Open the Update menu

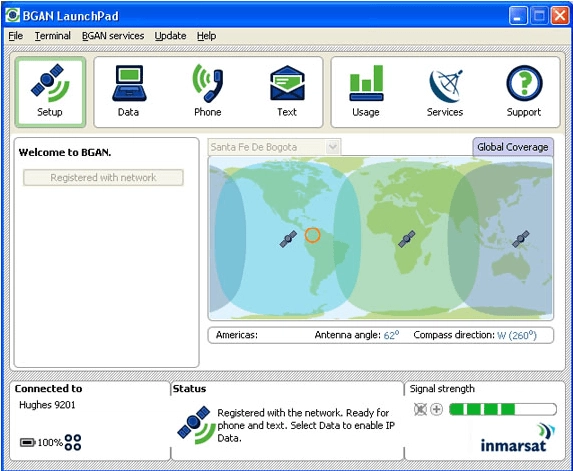tap(170, 36)
